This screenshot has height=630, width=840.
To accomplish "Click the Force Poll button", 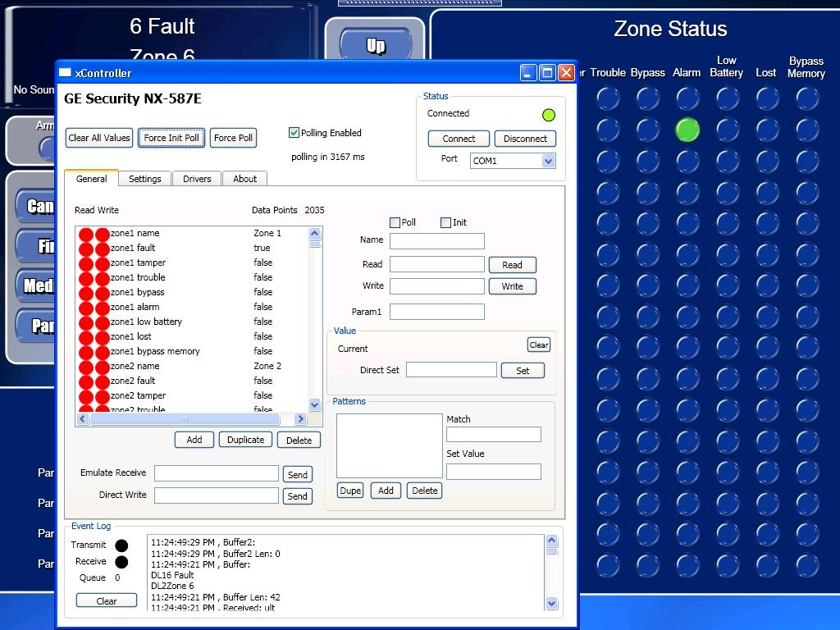I will coord(233,138).
